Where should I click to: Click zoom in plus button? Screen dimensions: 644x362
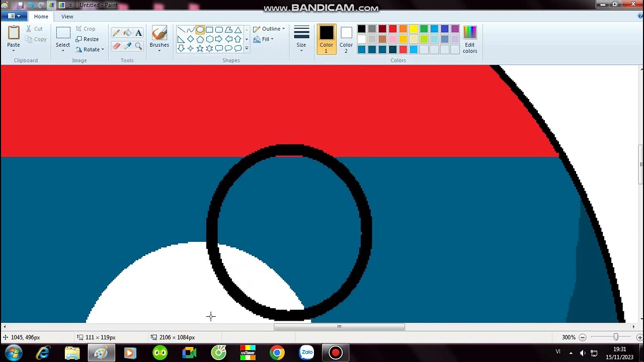639,337
